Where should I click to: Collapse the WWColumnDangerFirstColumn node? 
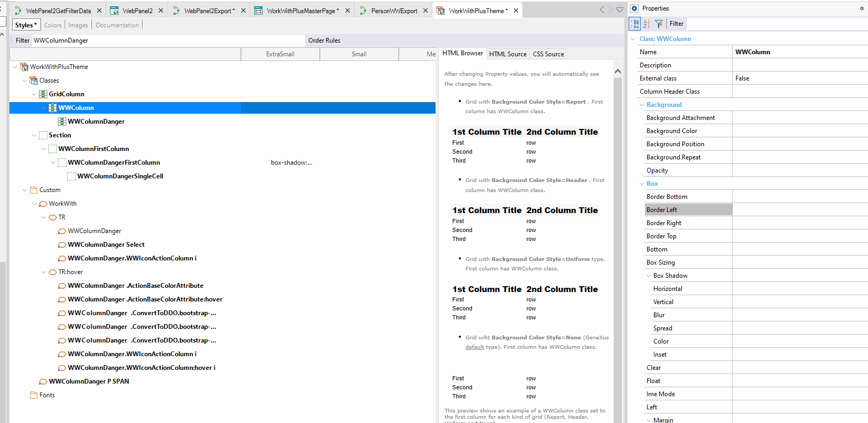click(x=53, y=163)
